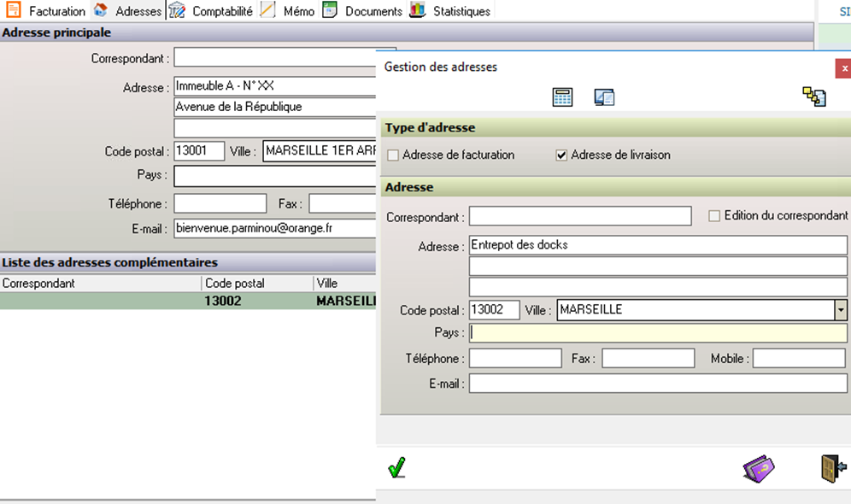
Task: Click the Adresses house icon
Action: pos(101,9)
